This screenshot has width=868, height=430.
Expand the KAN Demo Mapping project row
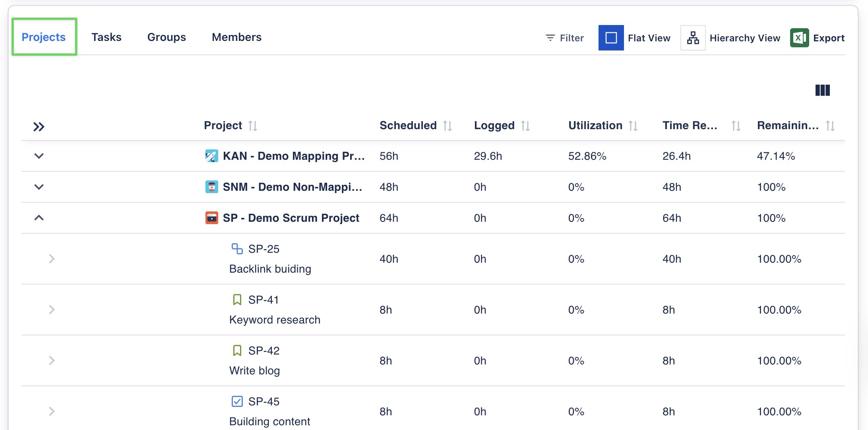39,156
